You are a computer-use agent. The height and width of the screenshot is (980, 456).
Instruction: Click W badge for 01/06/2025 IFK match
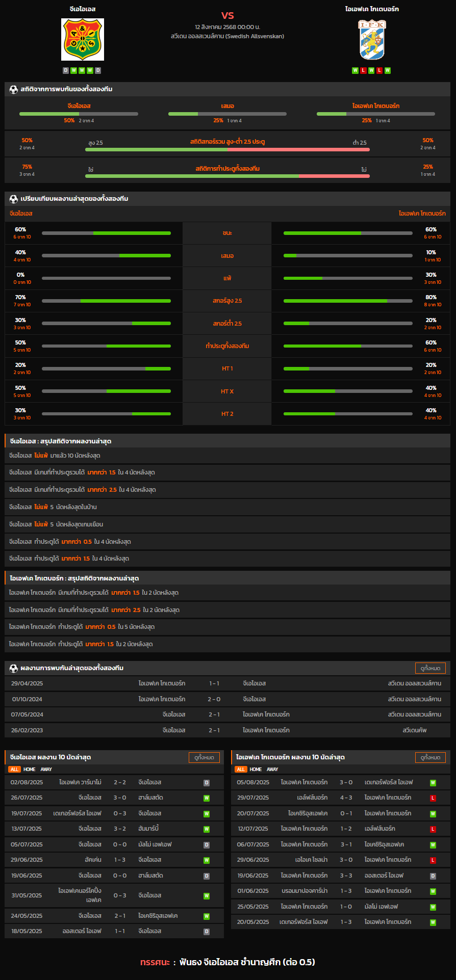(433, 891)
